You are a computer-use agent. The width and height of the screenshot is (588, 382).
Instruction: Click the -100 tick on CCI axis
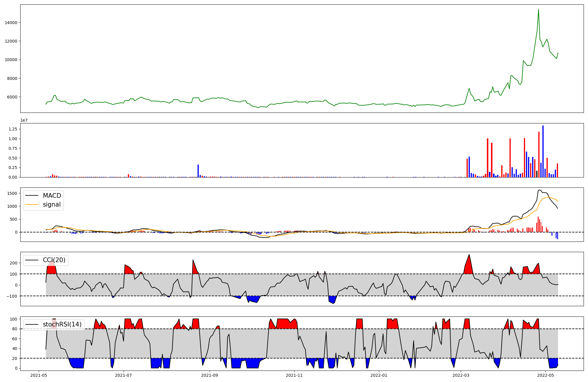(x=12, y=296)
